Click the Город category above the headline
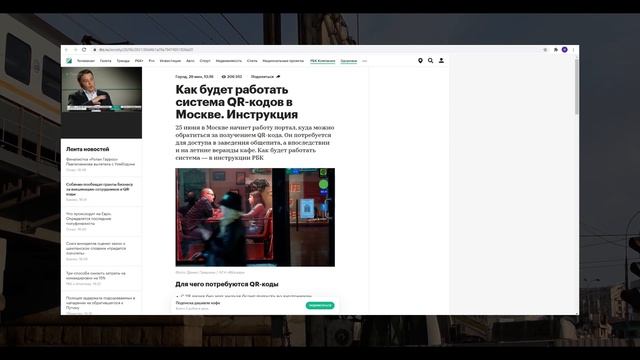 point(181,77)
